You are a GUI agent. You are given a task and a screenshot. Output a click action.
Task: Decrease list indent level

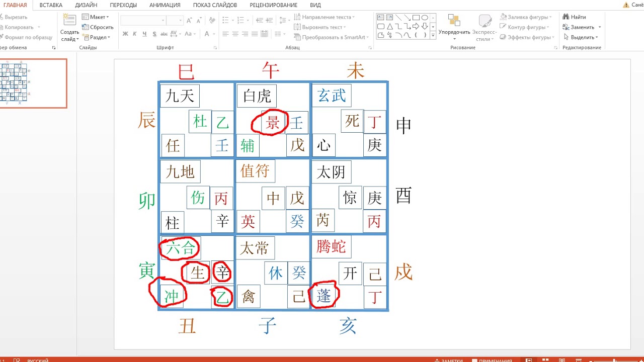coord(259,21)
